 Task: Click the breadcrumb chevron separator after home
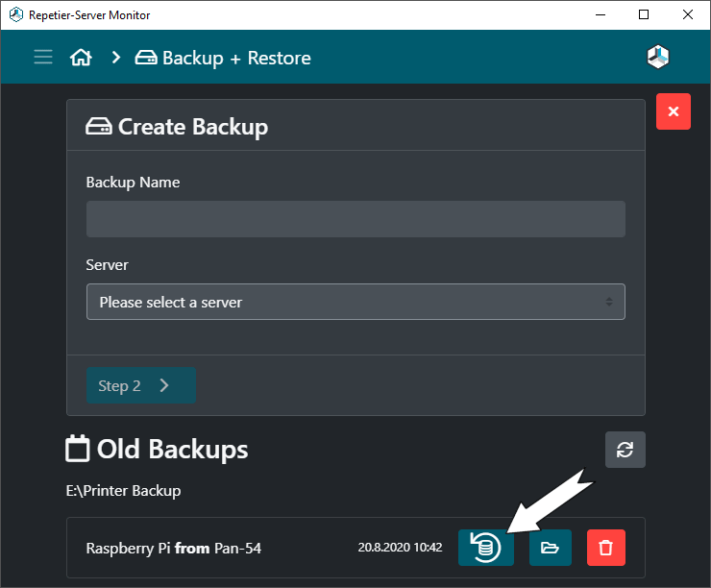(116, 58)
